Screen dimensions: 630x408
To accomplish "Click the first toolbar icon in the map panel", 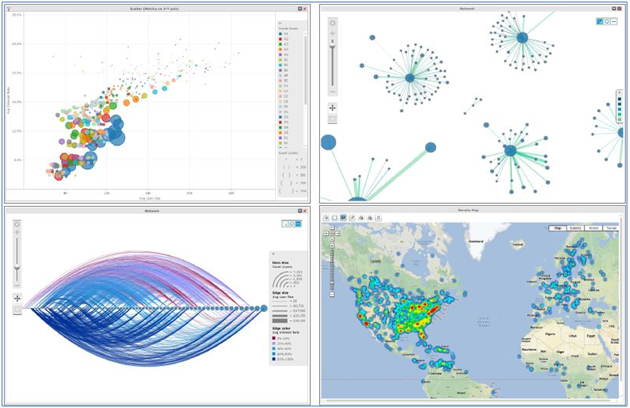I will [x=325, y=217].
